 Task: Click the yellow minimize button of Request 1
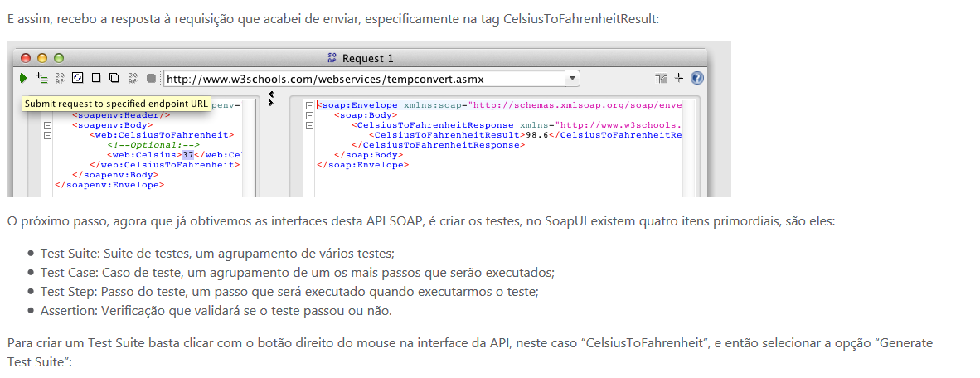point(42,58)
